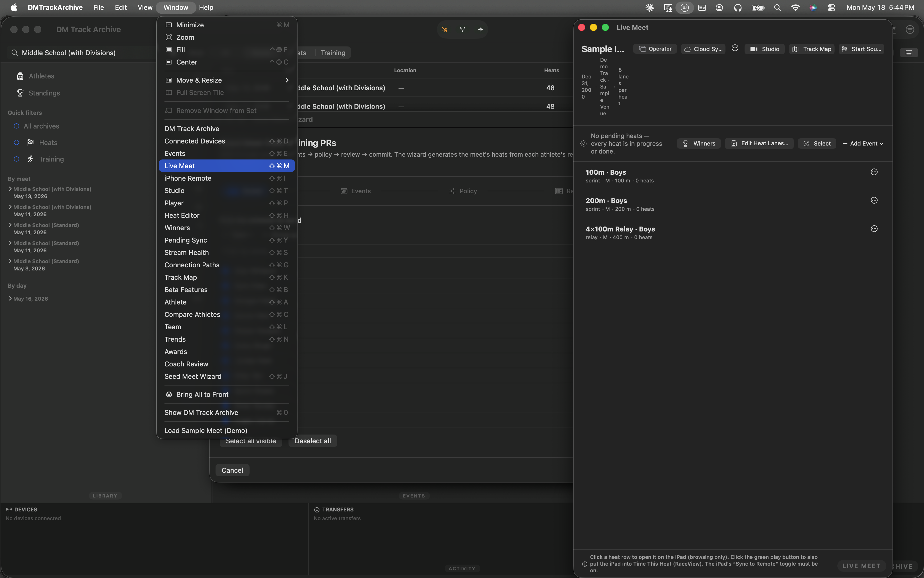The image size is (924, 578).
Task: Click the Fill window icon
Action: [x=168, y=50]
